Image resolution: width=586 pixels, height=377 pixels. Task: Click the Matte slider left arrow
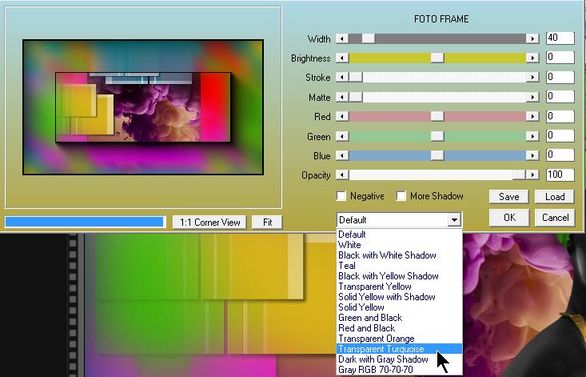(x=342, y=97)
